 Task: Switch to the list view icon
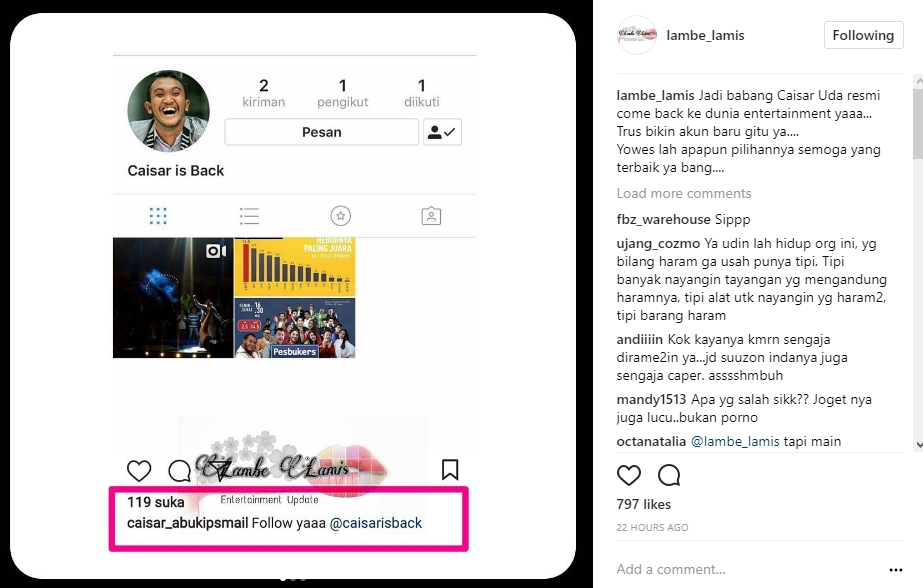click(x=250, y=216)
